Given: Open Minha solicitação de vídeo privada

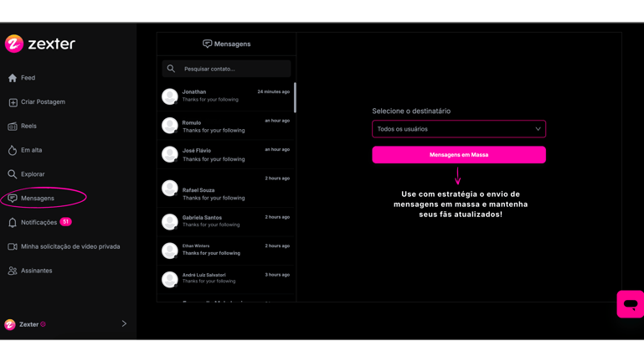Looking at the screenshot, I should (70, 247).
